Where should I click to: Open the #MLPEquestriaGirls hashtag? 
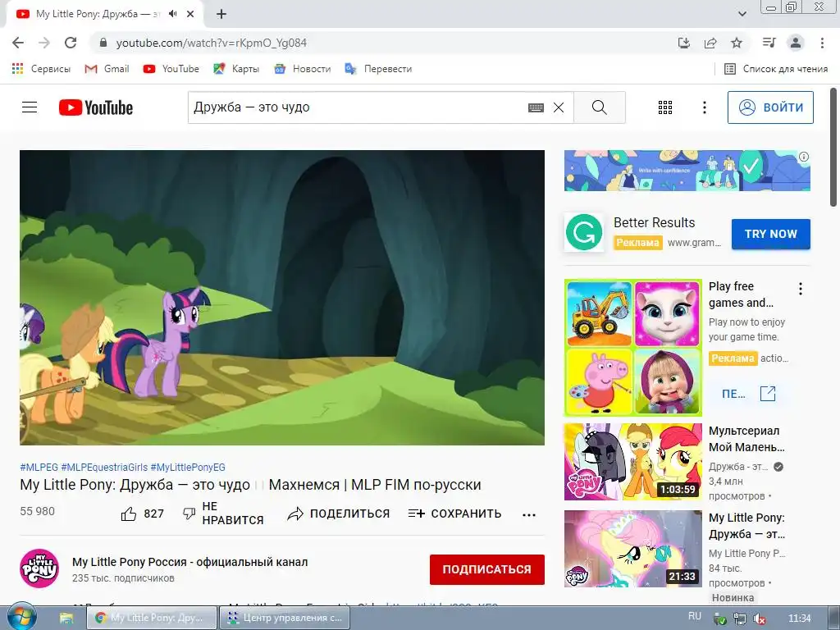tap(104, 467)
